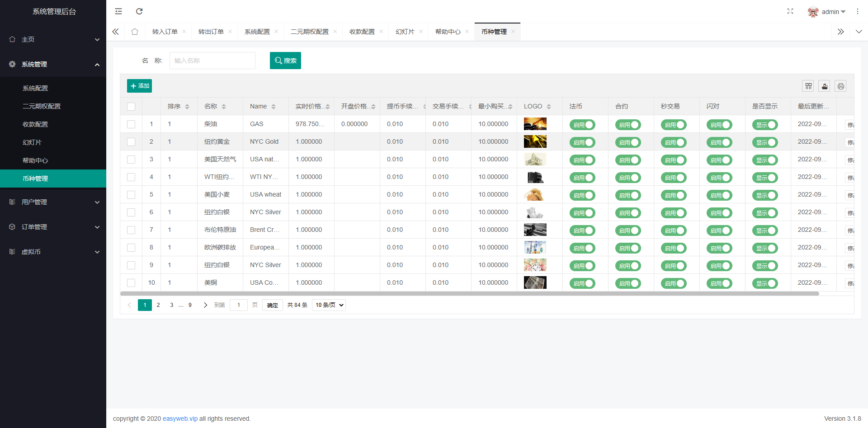
Task: Check the select-all checkbox in table header
Action: (131, 107)
